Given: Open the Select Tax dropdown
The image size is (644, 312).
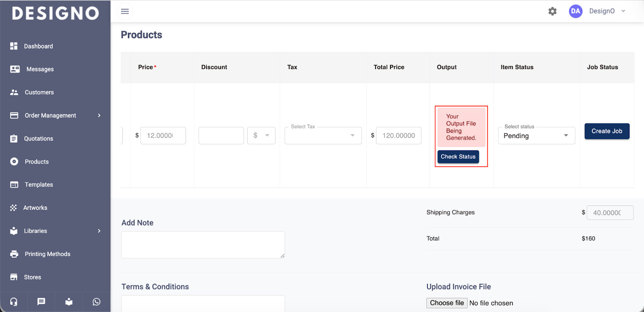Looking at the screenshot, I should pos(323,135).
